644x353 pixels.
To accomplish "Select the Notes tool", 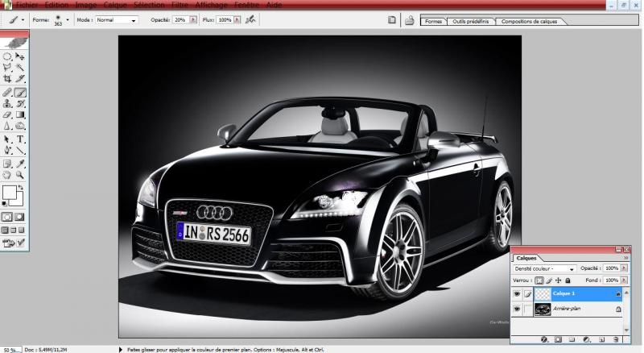I will (7, 164).
